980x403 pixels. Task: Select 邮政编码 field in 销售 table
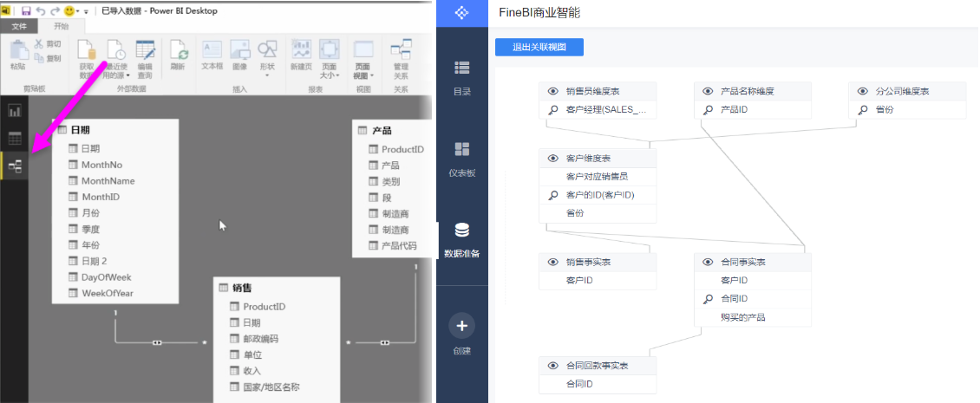click(261, 339)
